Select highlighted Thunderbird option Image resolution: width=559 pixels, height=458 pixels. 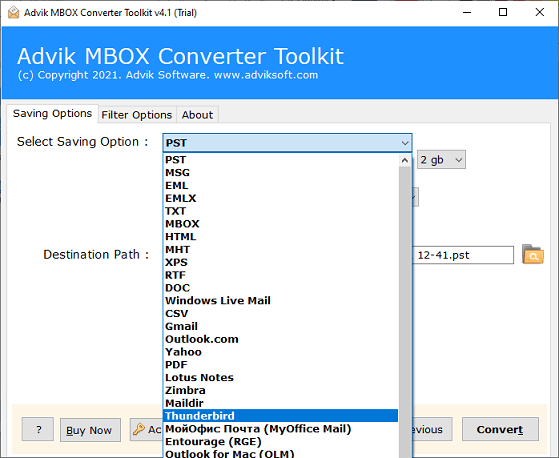click(x=281, y=416)
